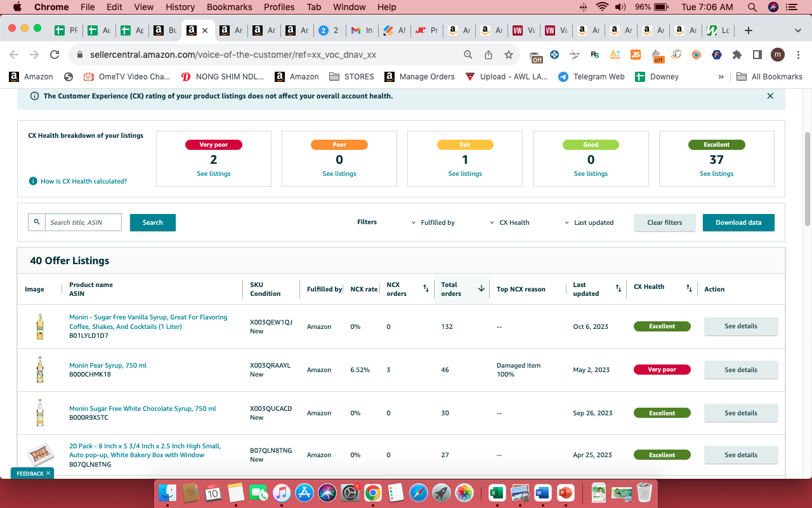Screen dimensions: 812x508
Task: Launch Microsoft Excel from the Dock
Action: 497,493
